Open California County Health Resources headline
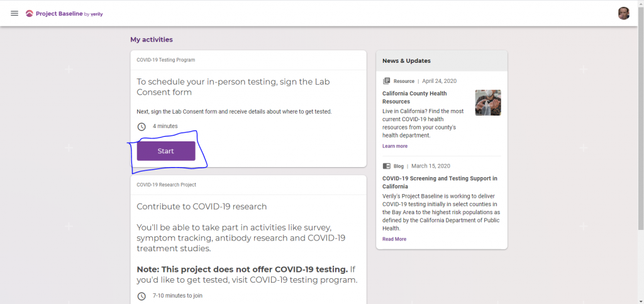The width and height of the screenshot is (644, 304). tap(414, 97)
